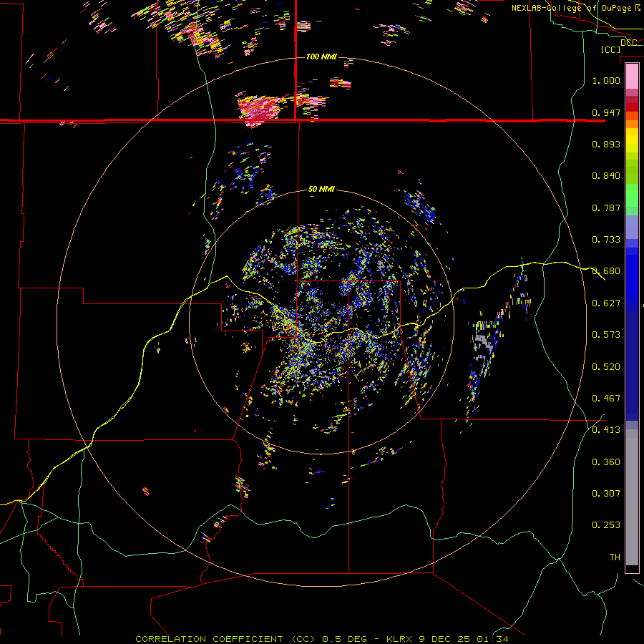Click the 1.000 scale value

[x=606, y=80]
